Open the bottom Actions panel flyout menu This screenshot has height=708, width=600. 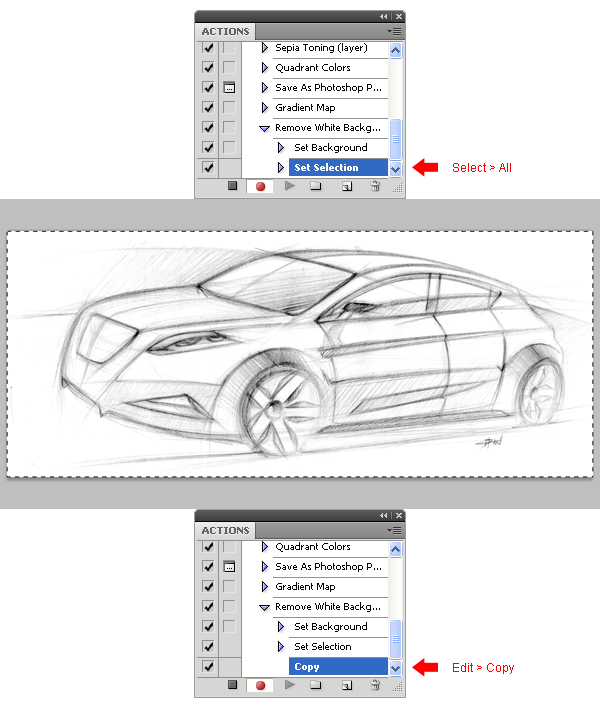394,531
